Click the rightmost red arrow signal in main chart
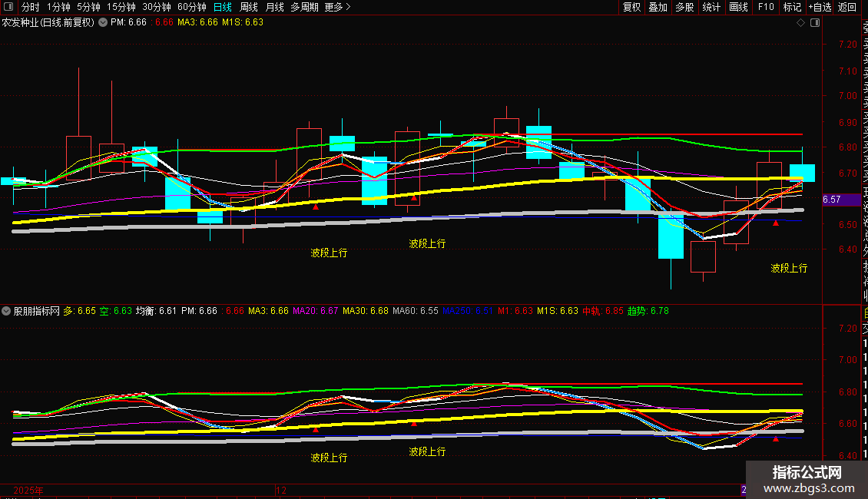The image size is (868, 499). (x=776, y=223)
